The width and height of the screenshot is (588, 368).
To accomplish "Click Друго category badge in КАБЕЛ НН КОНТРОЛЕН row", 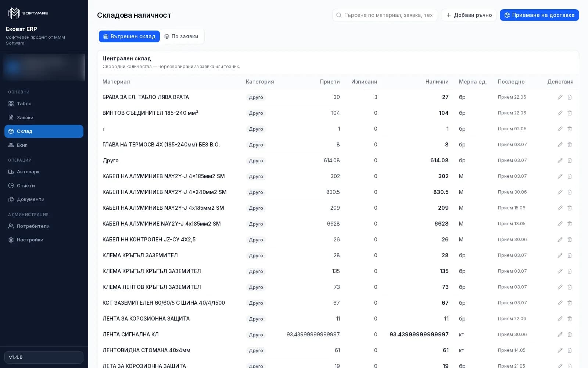I will tap(256, 240).
